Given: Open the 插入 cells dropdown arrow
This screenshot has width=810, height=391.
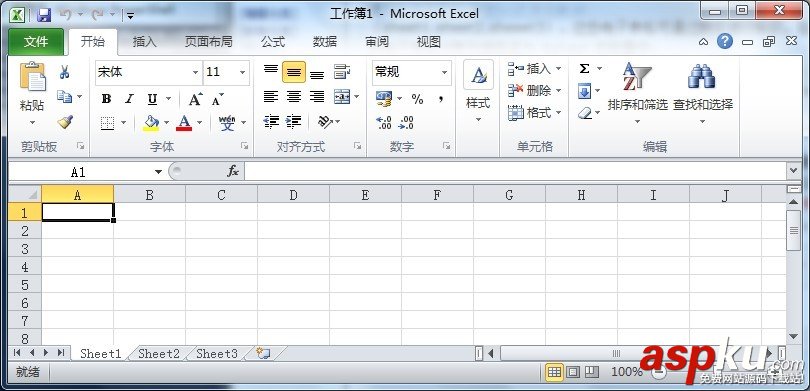Looking at the screenshot, I should pos(558,69).
